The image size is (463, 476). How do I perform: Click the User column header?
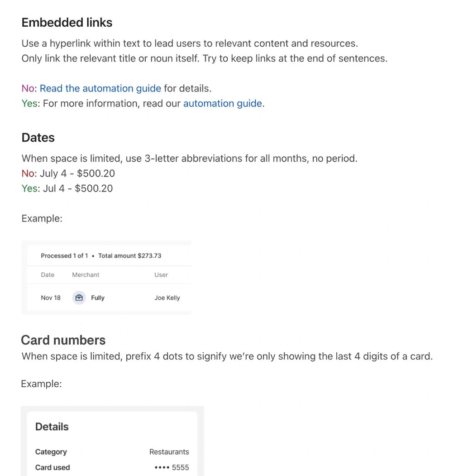pos(161,275)
